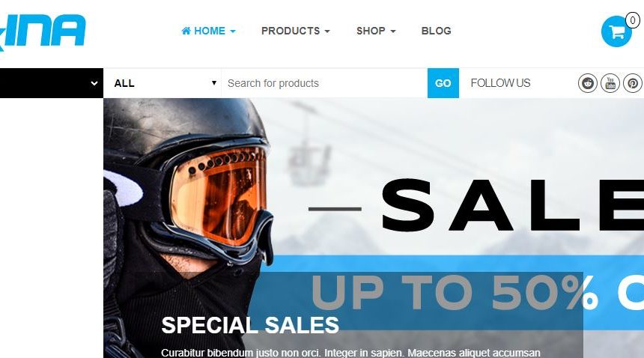
Task: Visit the Reddit social page
Action: [x=588, y=83]
